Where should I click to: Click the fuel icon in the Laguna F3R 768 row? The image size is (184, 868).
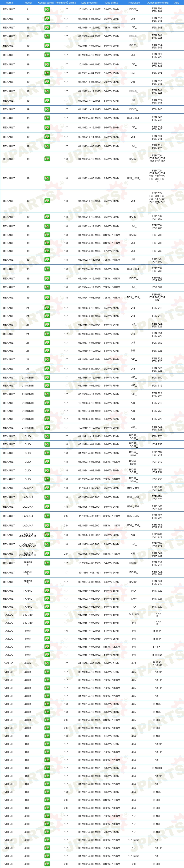click(47, 526)
